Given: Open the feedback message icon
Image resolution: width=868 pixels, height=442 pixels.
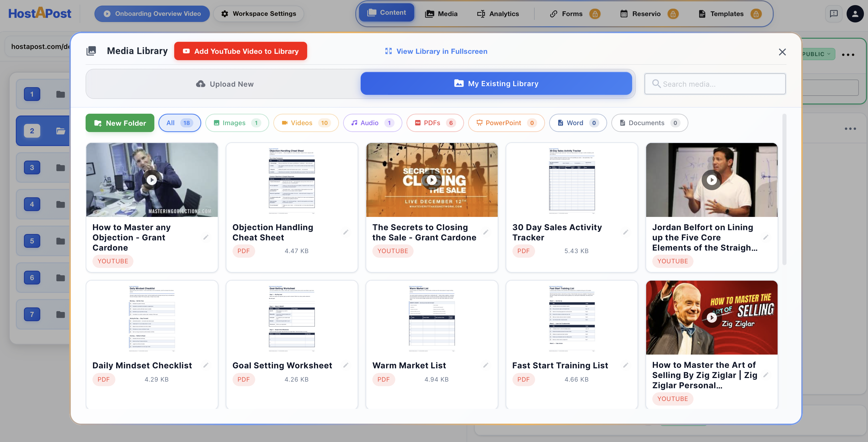Looking at the screenshot, I should pyautogui.click(x=834, y=14).
